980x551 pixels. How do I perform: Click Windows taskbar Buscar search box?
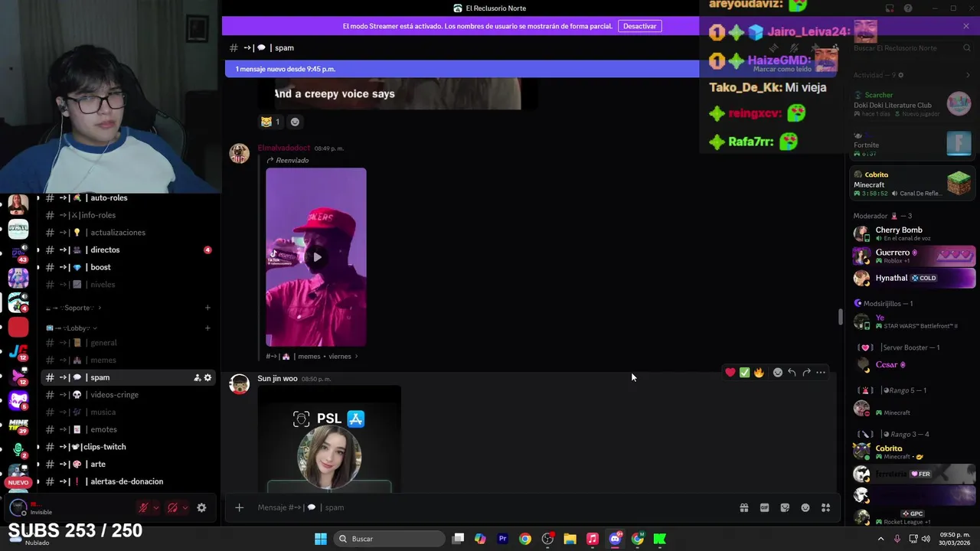tap(390, 539)
